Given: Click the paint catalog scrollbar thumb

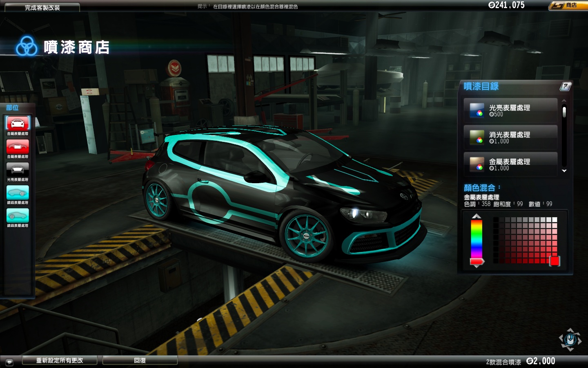Looking at the screenshot, I should coord(564,112).
